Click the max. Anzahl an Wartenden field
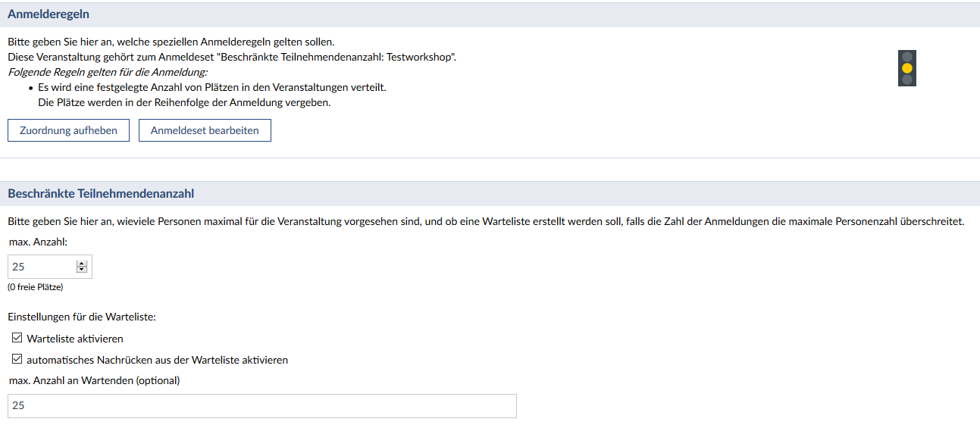Image resolution: width=980 pixels, height=425 pixels. coord(261,406)
